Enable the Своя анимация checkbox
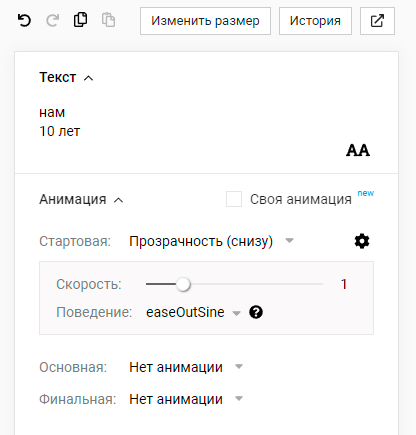The width and height of the screenshot is (416, 435). point(234,199)
